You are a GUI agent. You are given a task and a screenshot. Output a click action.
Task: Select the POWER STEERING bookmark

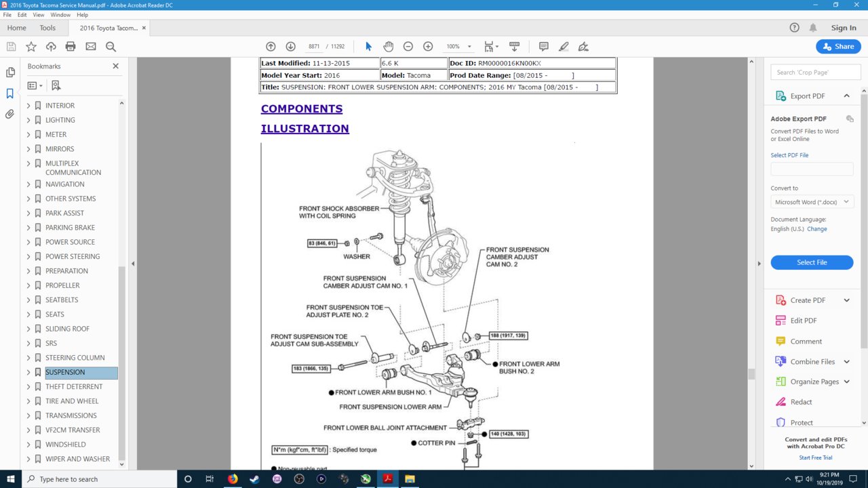[73, 256]
